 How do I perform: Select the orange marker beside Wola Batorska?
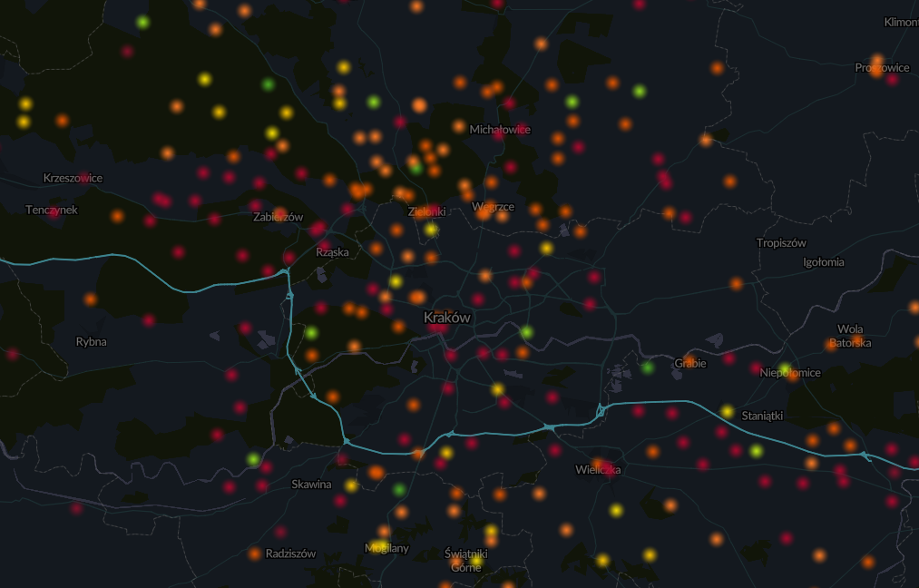(832, 345)
